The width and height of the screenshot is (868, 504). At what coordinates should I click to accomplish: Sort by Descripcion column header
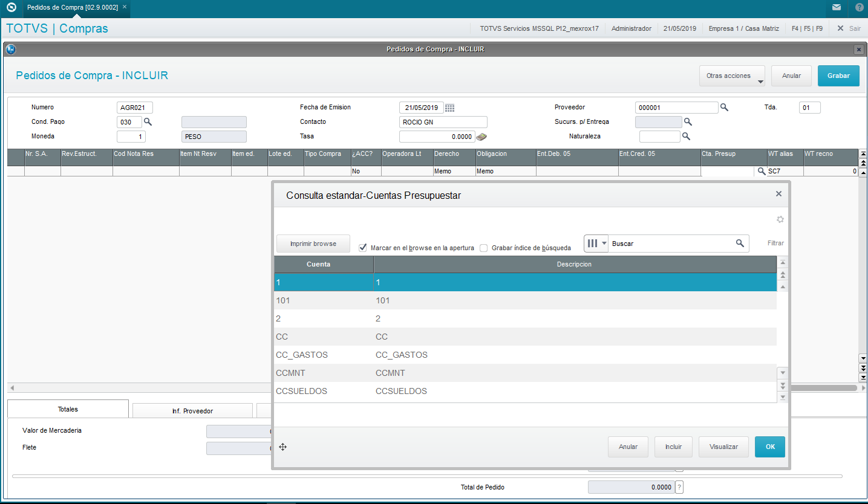(x=575, y=265)
